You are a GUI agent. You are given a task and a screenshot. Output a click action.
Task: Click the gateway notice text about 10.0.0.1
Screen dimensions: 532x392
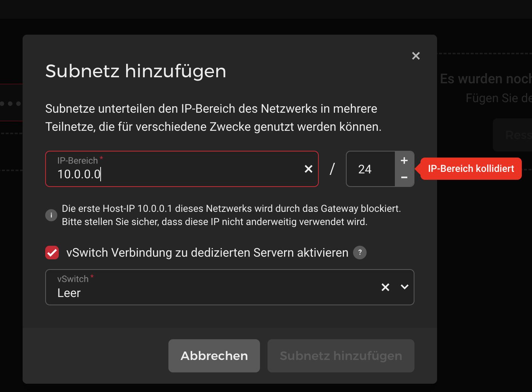[231, 215]
